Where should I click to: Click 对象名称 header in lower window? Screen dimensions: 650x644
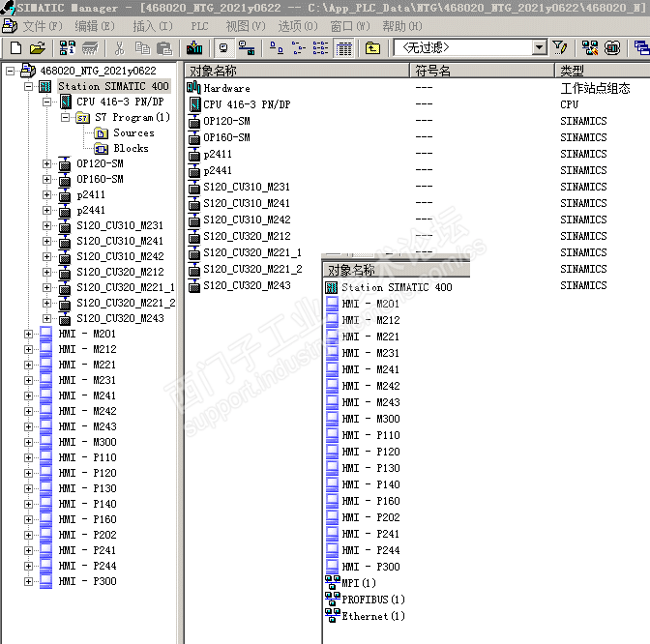(397, 270)
